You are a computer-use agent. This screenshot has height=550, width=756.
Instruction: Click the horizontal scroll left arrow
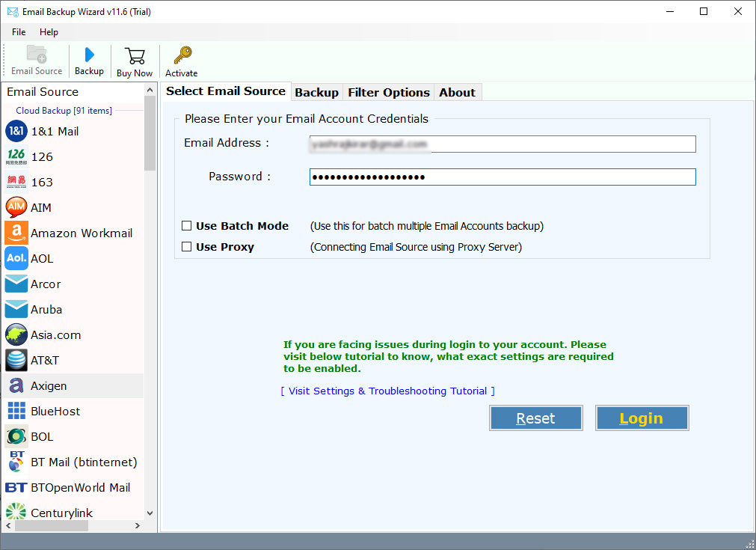8,525
